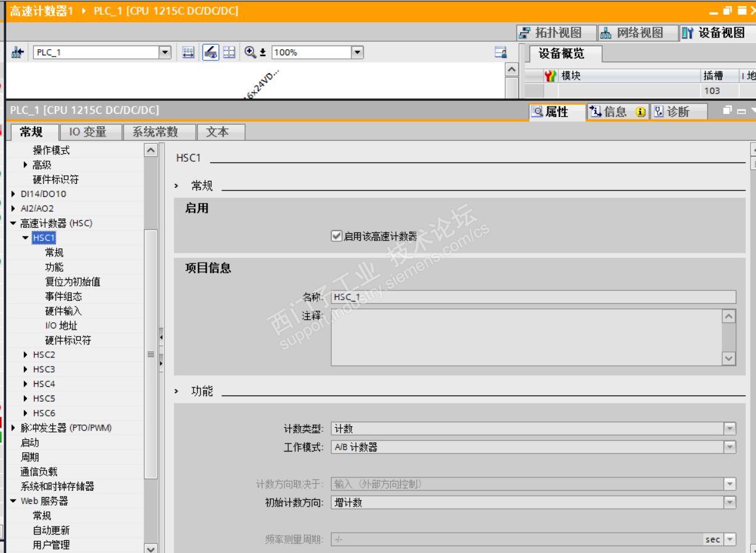756x553 pixels.
Task: Select 功能 under HSC1 in tree
Action: pyautogui.click(x=54, y=268)
